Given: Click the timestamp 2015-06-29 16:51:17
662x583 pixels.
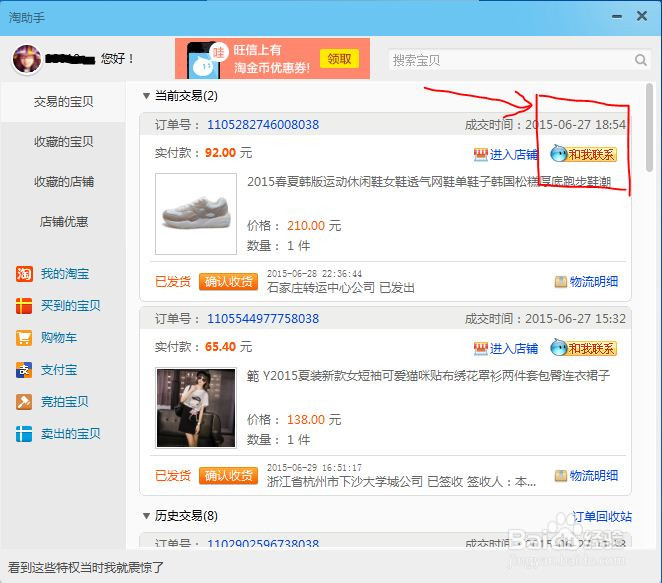Looking at the screenshot, I should [x=315, y=468].
